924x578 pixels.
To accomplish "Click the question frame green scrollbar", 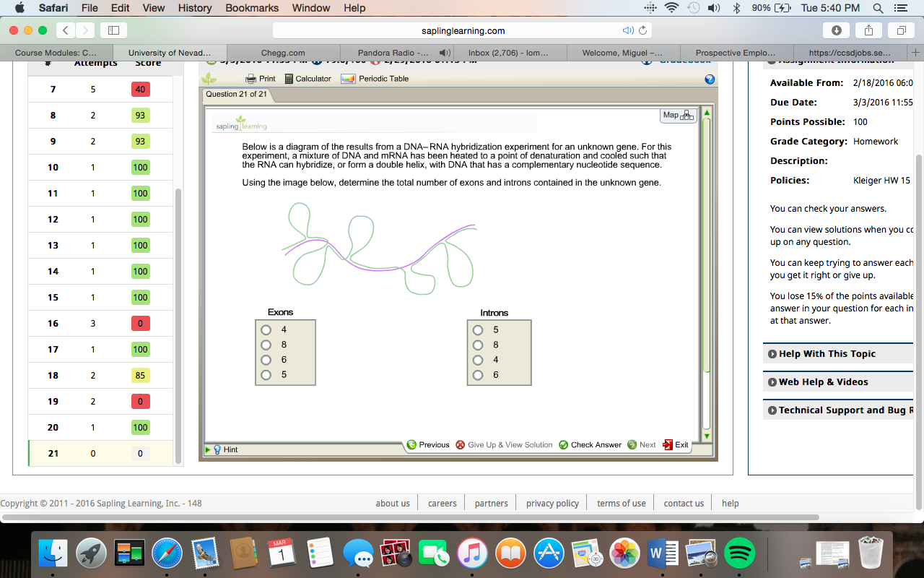I will (x=707, y=246).
